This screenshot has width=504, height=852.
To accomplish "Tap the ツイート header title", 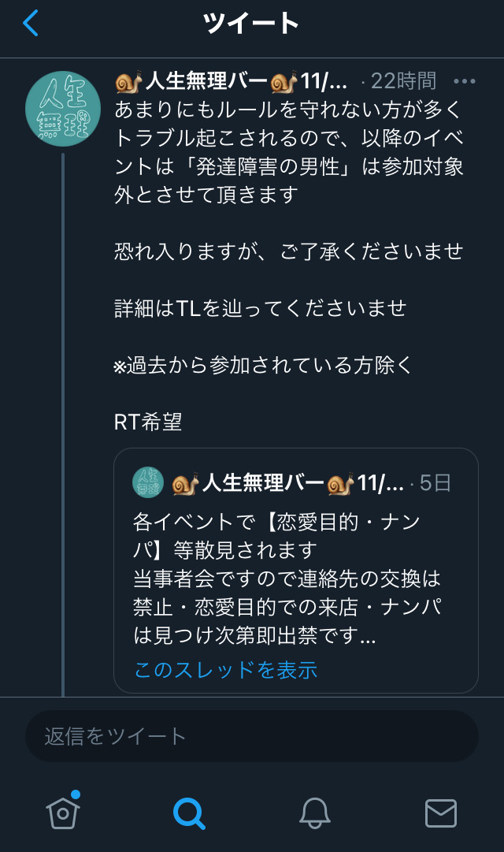I will (x=251, y=23).
